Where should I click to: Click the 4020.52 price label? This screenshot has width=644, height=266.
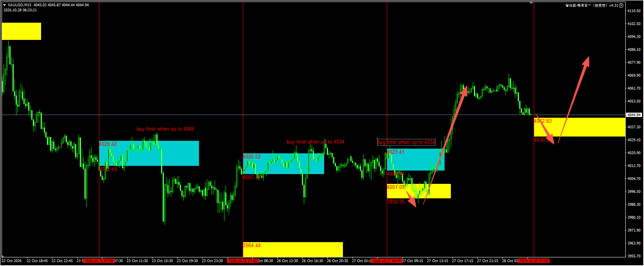[x=252, y=156]
